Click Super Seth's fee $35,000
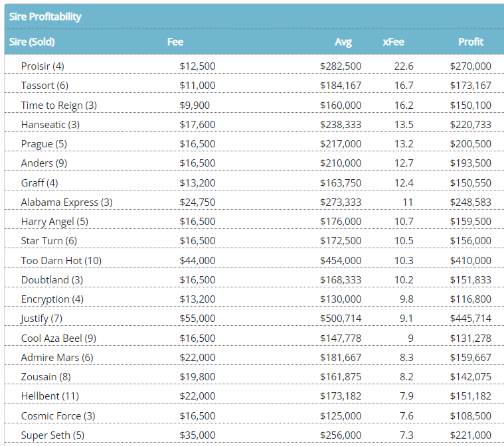The height and width of the screenshot is (446, 504). point(197,435)
